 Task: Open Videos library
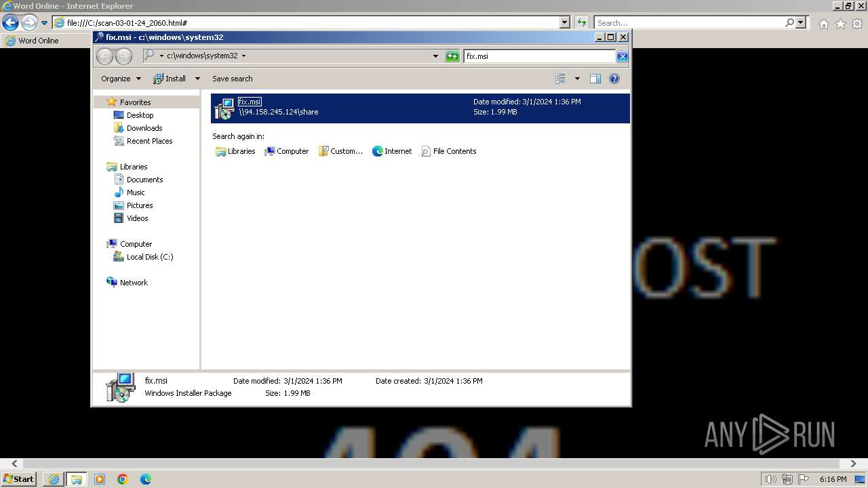point(137,218)
